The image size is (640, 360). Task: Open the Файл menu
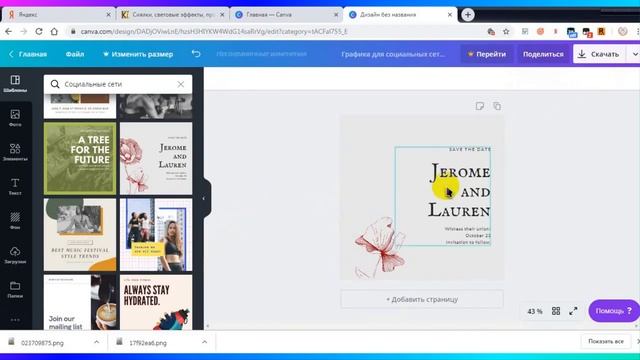click(x=75, y=54)
